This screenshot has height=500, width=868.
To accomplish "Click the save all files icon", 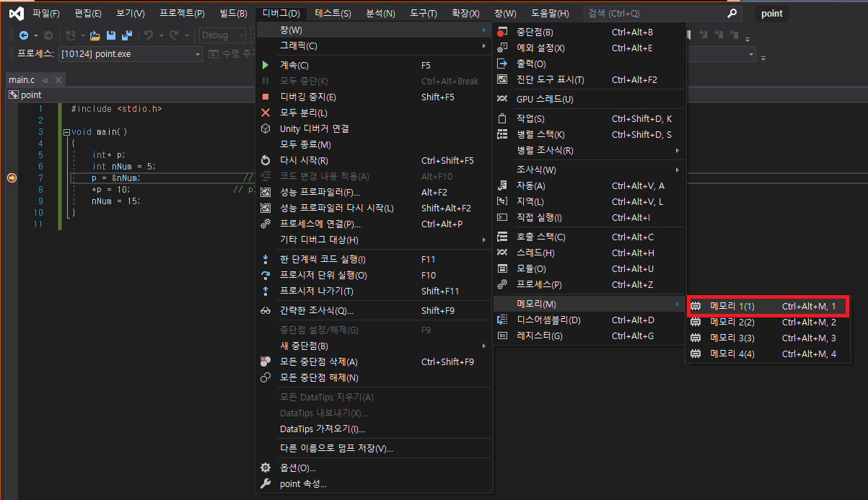I will pos(127,35).
